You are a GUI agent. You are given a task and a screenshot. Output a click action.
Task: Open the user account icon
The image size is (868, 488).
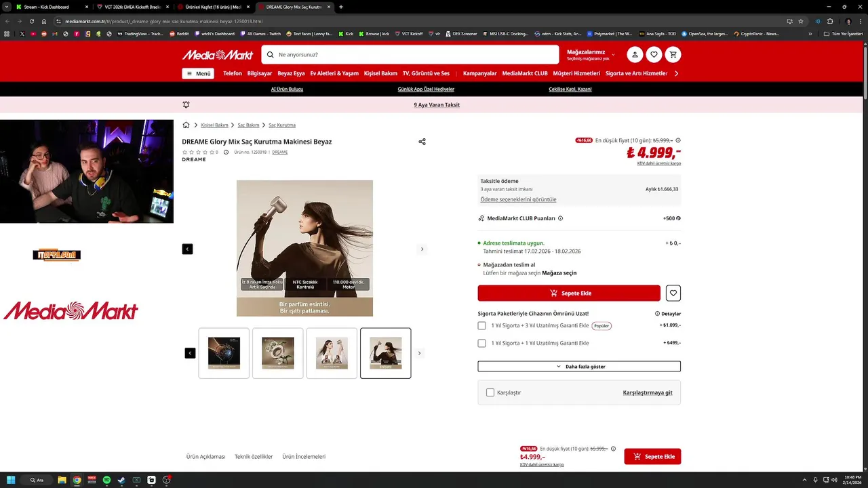point(635,55)
